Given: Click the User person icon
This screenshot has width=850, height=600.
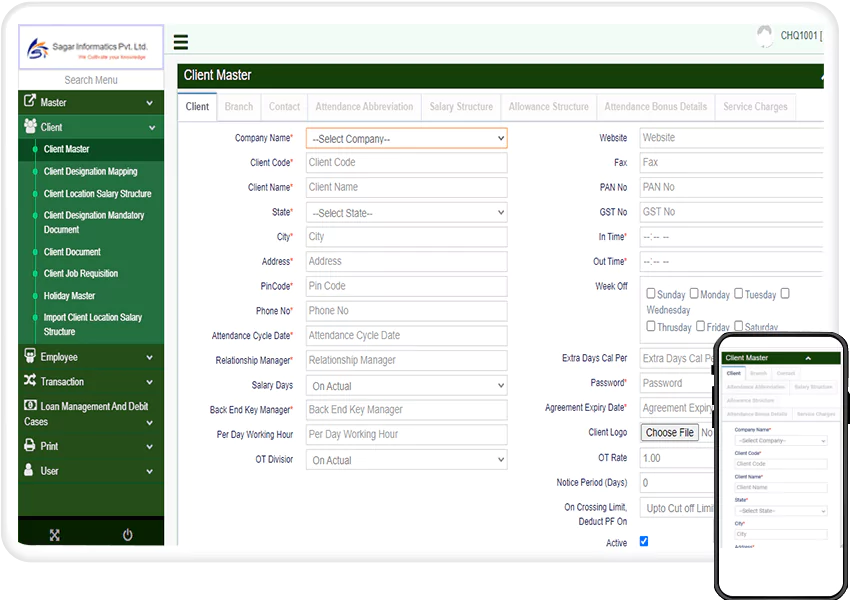Looking at the screenshot, I should [x=29, y=470].
